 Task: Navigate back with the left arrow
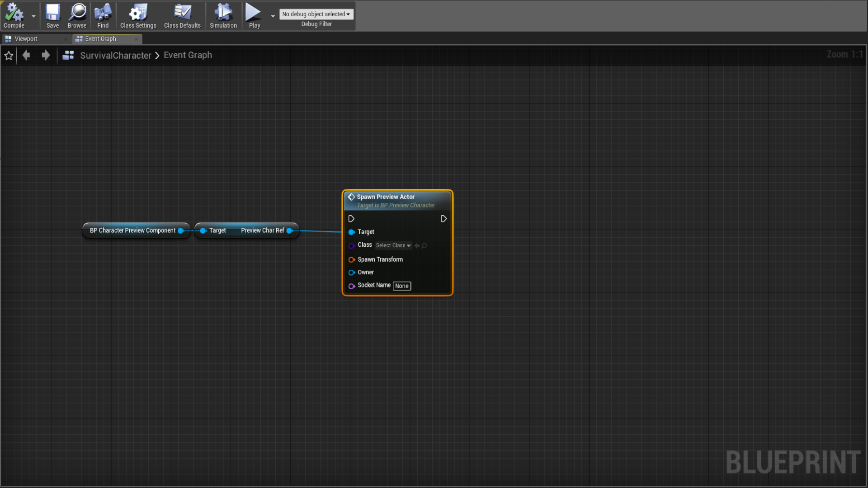pyautogui.click(x=26, y=55)
